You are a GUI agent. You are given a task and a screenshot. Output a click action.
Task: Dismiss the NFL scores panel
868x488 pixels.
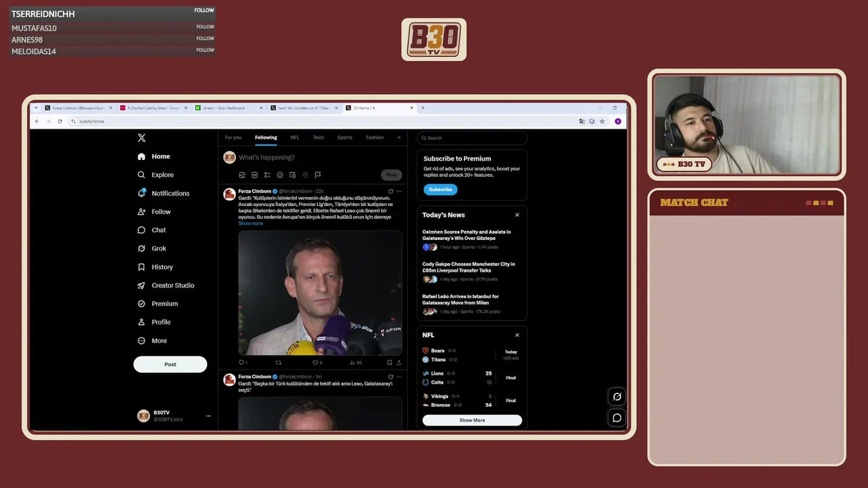pos(517,335)
